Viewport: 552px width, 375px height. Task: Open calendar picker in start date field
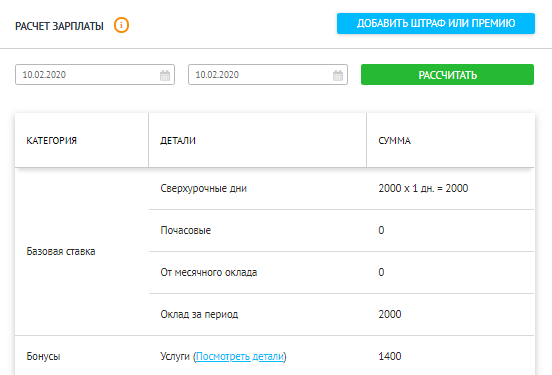pyautogui.click(x=165, y=75)
